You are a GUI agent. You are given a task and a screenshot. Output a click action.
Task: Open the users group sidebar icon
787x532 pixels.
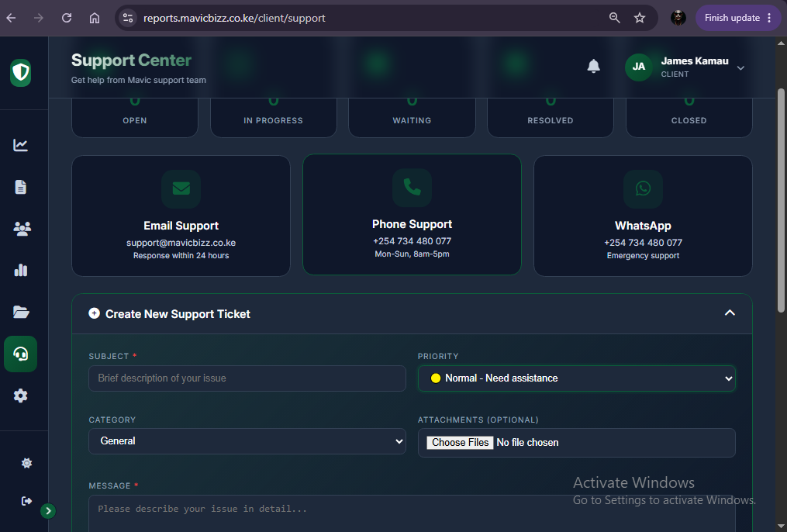pyautogui.click(x=22, y=229)
